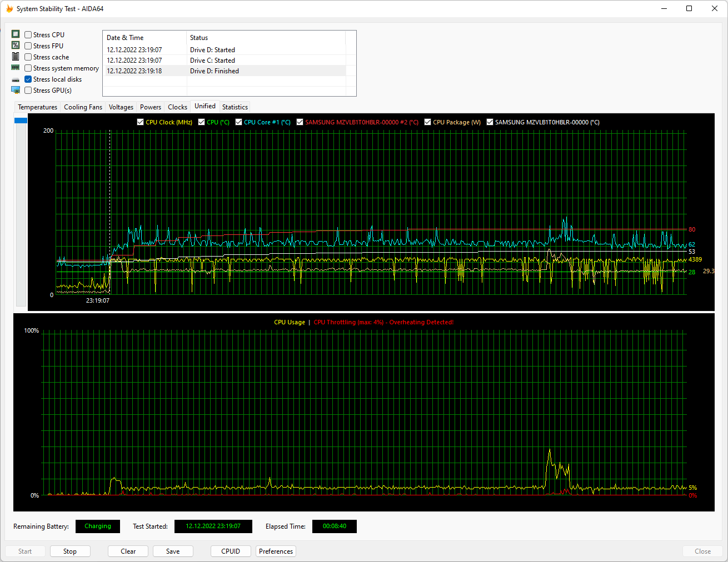Enable the Stress CPU checkbox
The image size is (728, 562).
(28, 35)
